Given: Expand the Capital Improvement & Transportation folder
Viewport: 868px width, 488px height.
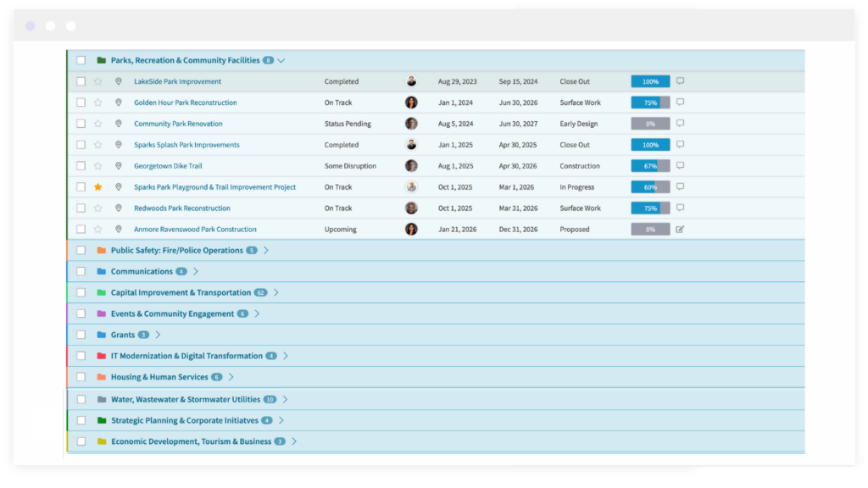Looking at the screenshot, I should point(276,293).
